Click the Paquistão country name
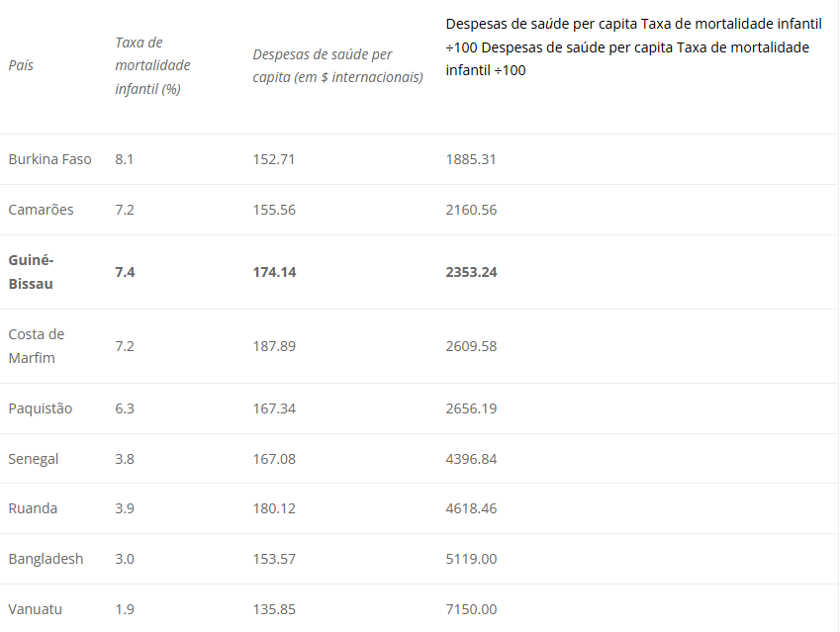This screenshot has height=632, width=840. (41, 408)
